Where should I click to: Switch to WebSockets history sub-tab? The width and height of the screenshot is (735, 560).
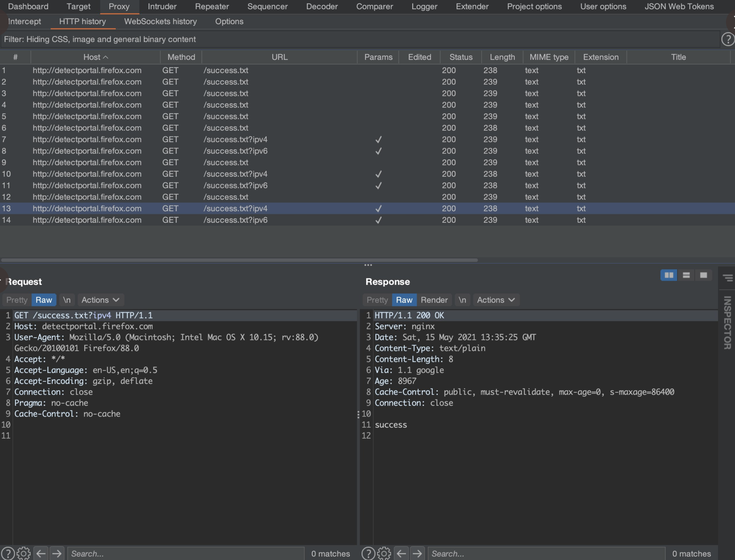coord(160,21)
